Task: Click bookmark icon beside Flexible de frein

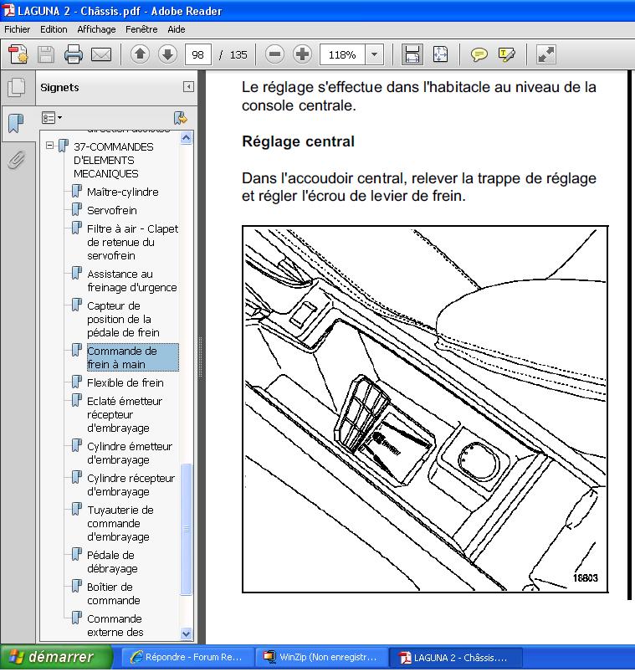Action: click(77, 382)
